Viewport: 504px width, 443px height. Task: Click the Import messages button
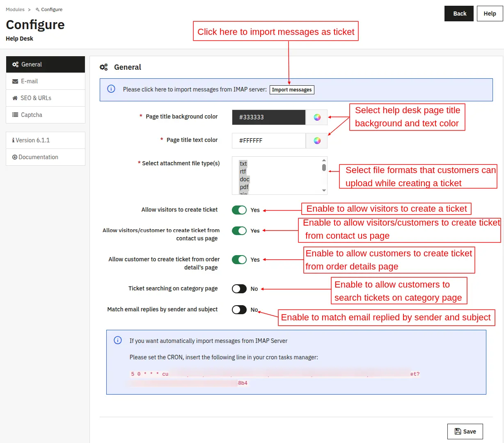point(292,90)
